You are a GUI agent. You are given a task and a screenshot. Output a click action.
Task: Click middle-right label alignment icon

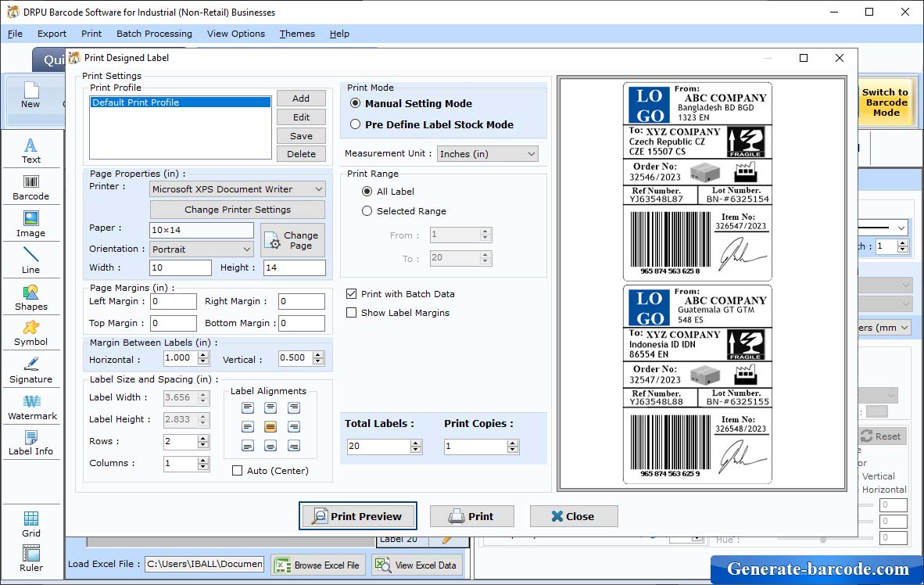293,426
